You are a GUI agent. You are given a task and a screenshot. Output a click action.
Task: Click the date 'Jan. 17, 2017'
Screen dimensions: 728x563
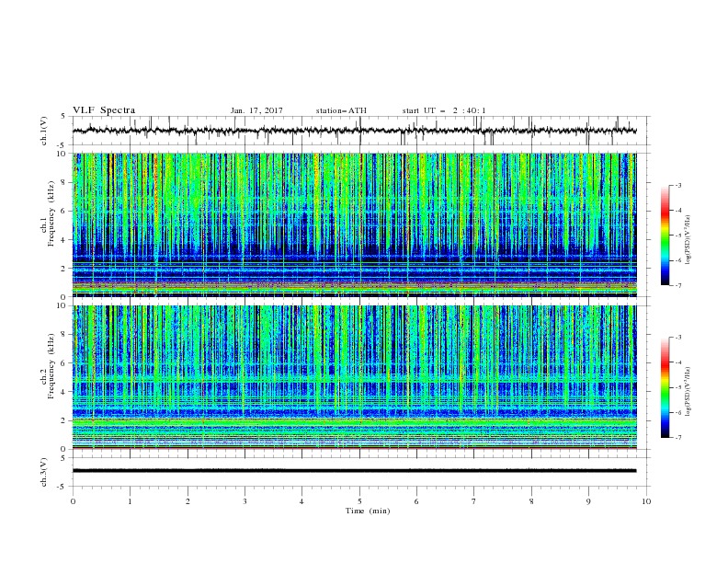coord(256,110)
